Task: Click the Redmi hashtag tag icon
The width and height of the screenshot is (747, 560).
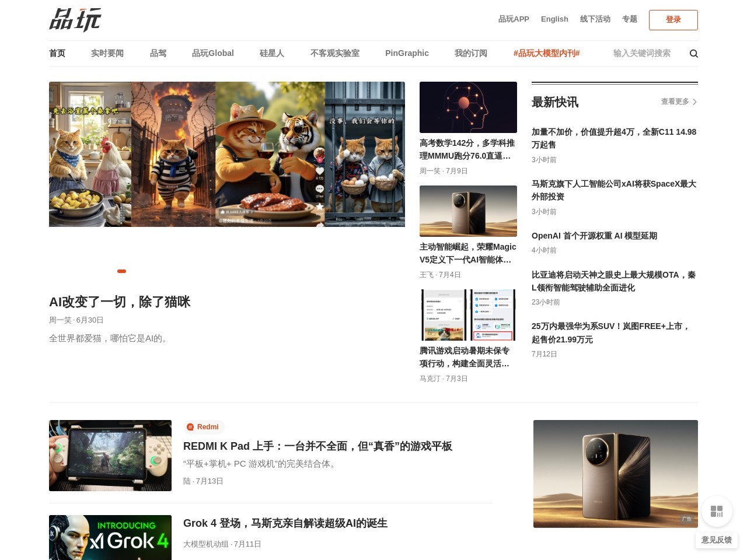Action: click(x=190, y=427)
